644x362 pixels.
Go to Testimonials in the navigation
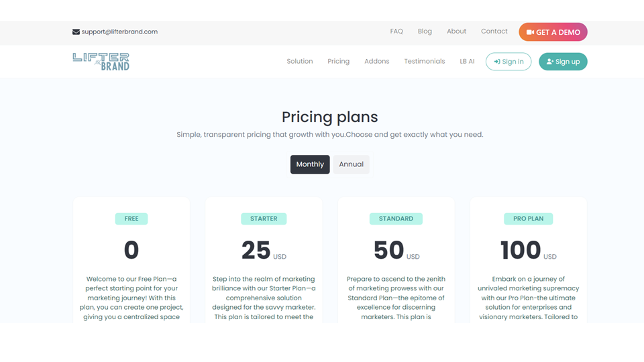[x=424, y=61]
